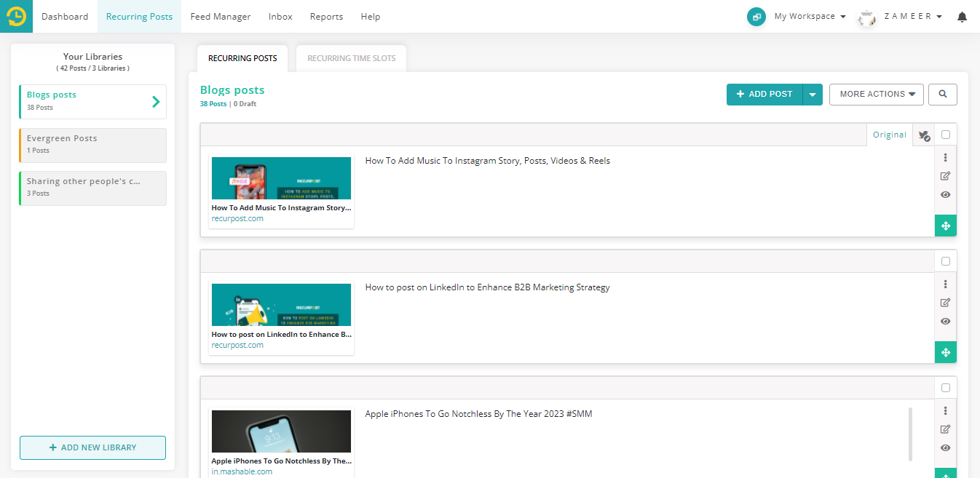Expand the My Workspace dropdown
This screenshot has height=478, width=980.
coord(810,17)
